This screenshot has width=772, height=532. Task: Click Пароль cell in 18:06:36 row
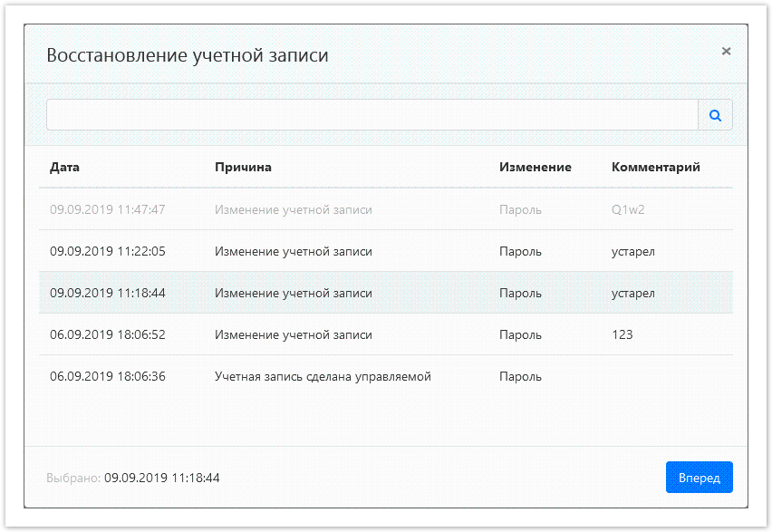point(520,376)
